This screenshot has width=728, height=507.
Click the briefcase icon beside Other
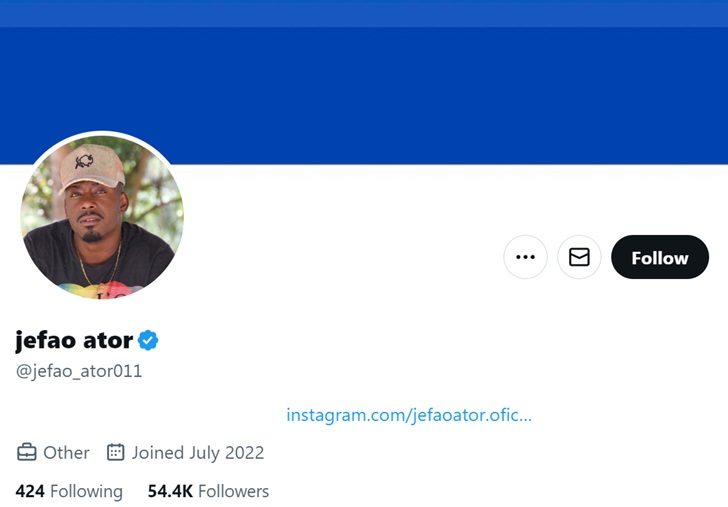(27, 452)
